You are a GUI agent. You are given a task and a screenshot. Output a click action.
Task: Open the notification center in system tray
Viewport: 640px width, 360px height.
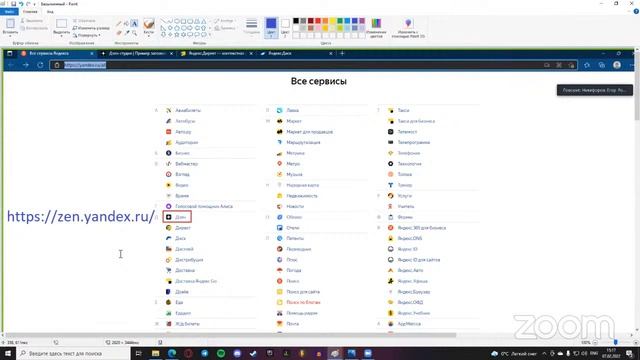630,353
